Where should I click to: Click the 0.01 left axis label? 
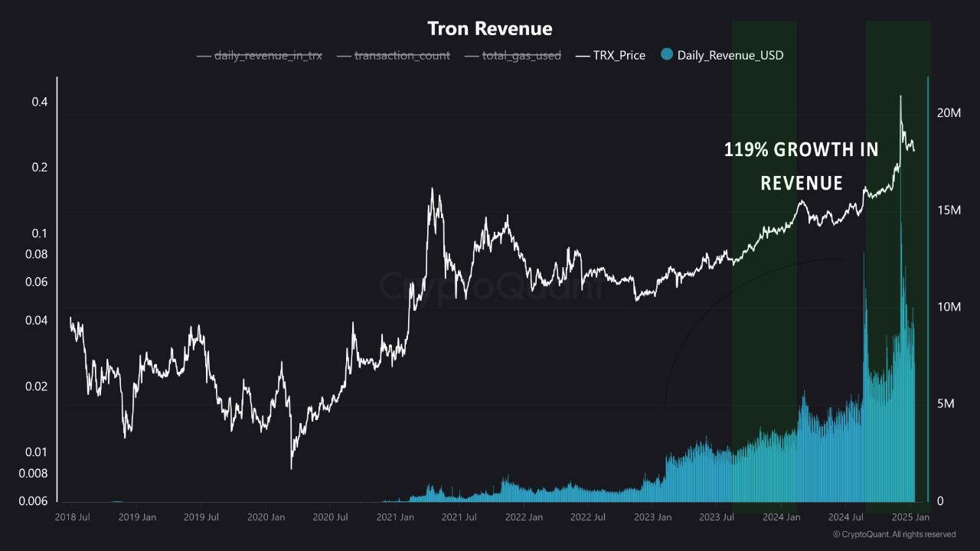point(37,452)
